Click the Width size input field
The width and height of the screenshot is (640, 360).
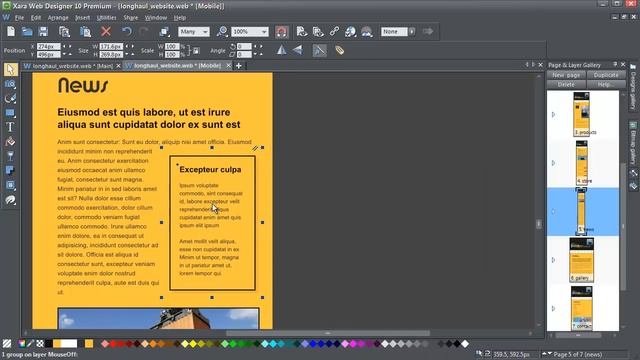click(x=111, y=47)
